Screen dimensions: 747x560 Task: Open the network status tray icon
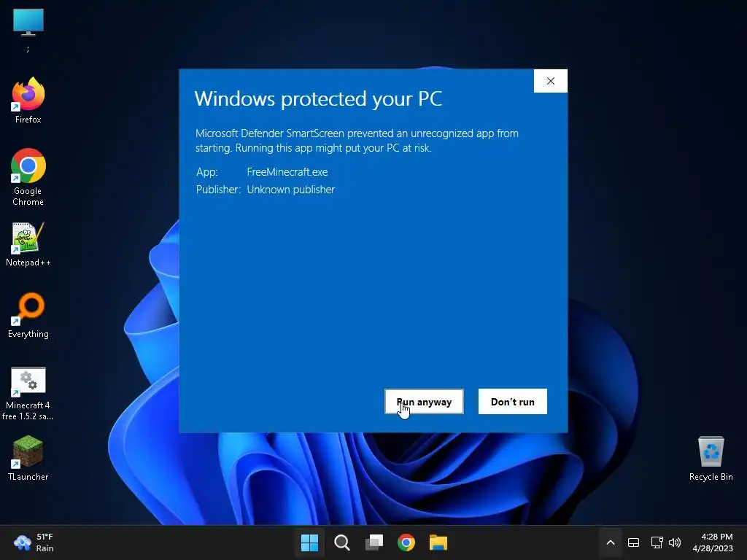(x=657, y=542)
